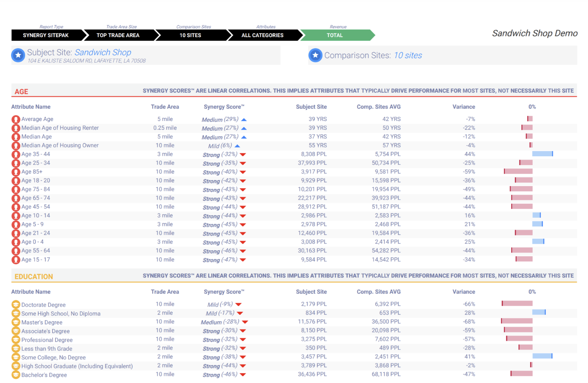
Task: Select the Top Trade Area size step
Action: point(119,35)
